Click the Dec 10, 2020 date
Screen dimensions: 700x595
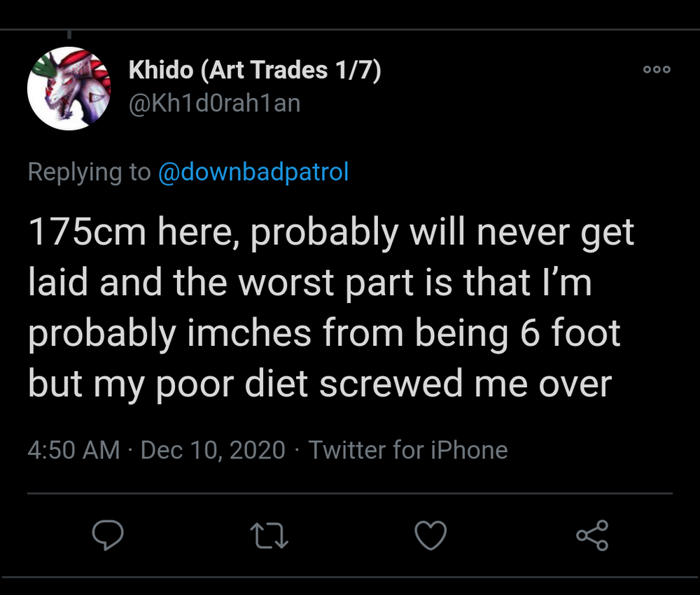pyautogui.click(x=213, y=449)
